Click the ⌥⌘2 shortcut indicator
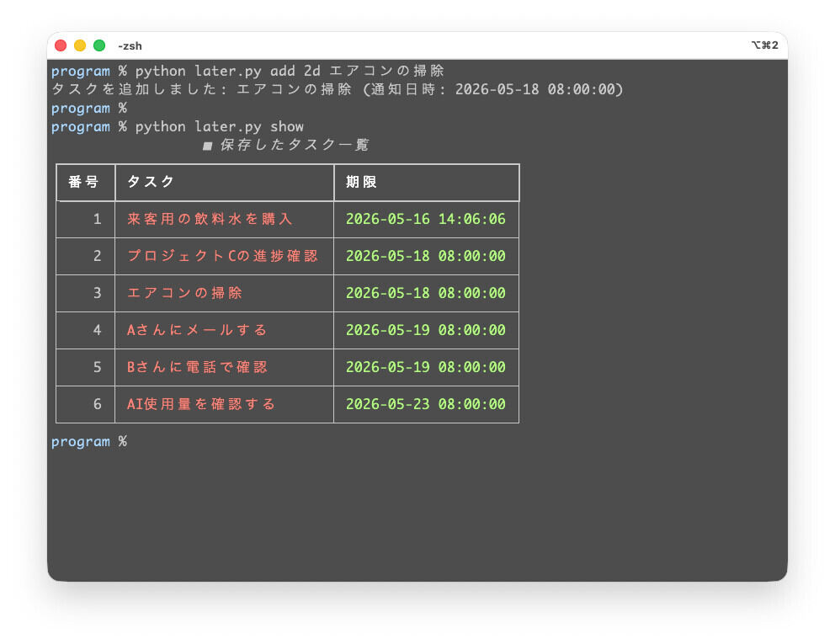835x644 pixels. [x=764, y=45]
